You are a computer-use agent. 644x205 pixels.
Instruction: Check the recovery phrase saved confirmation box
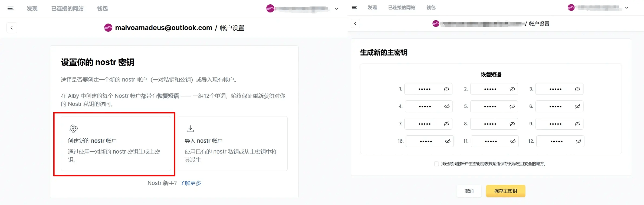pos(436,164)
